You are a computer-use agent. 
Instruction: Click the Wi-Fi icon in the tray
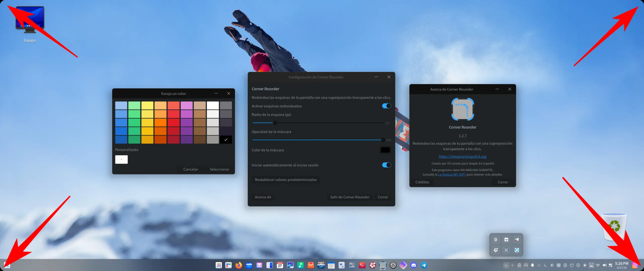point(598,265)
